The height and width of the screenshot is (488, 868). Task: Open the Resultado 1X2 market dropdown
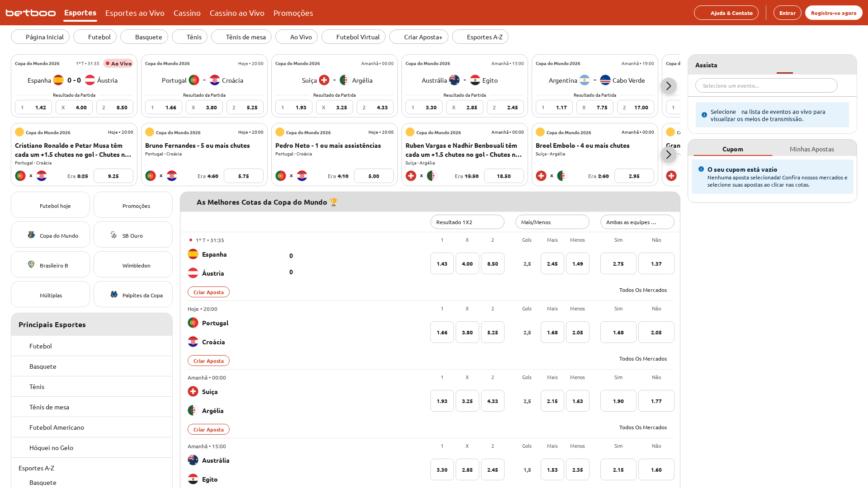tap(467, 222)
